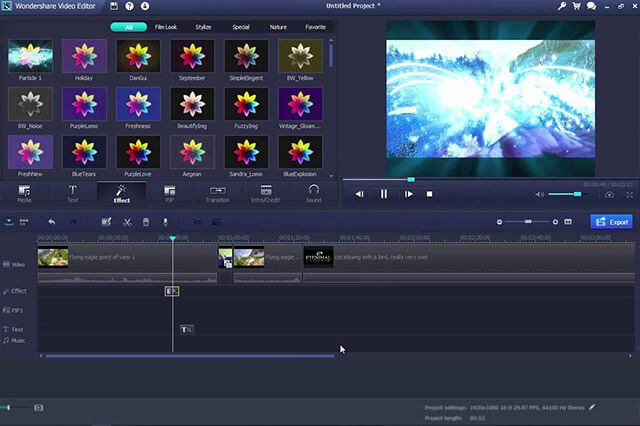Toggle fullscreen preview icon
The height and width of the screenshot is (426, 640).
coord(629,195)
